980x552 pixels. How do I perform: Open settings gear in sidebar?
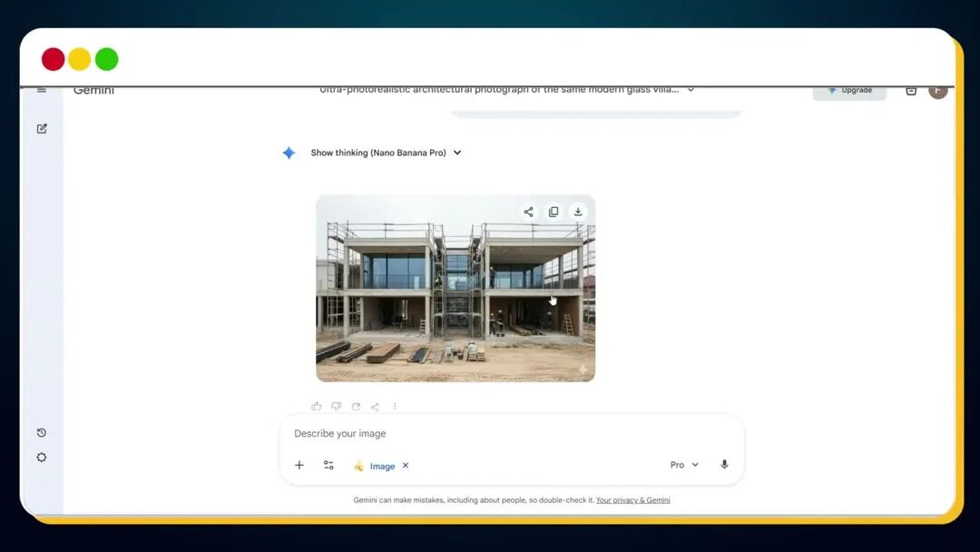(41, 457)
